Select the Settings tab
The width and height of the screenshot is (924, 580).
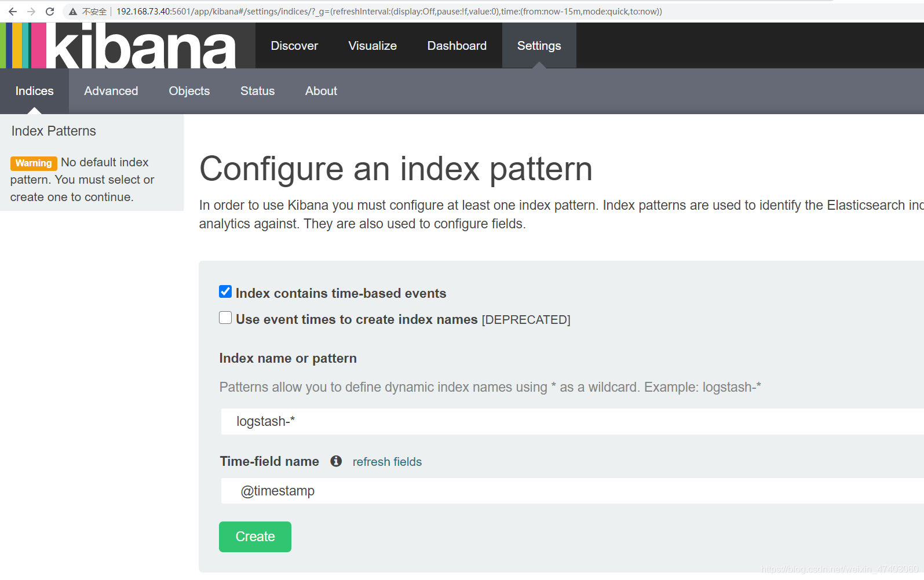pyautogui.click(x=539, y=46)
